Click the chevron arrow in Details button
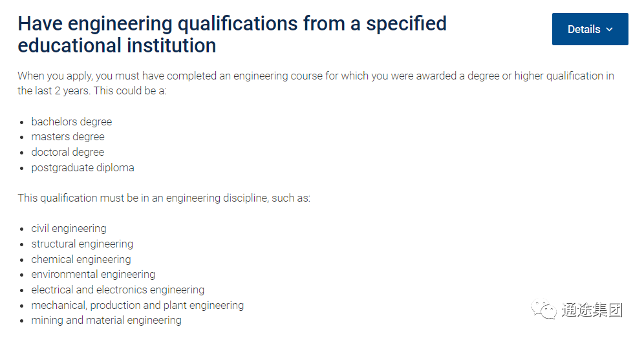 (610, 30)
